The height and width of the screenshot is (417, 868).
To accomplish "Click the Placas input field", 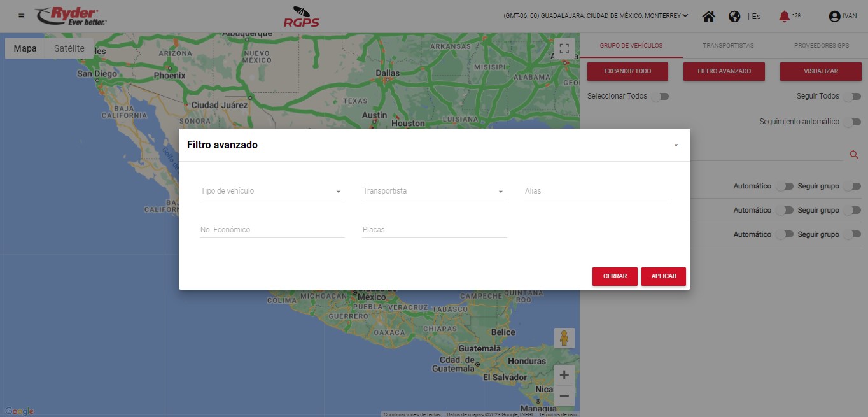I will point(435,230).
